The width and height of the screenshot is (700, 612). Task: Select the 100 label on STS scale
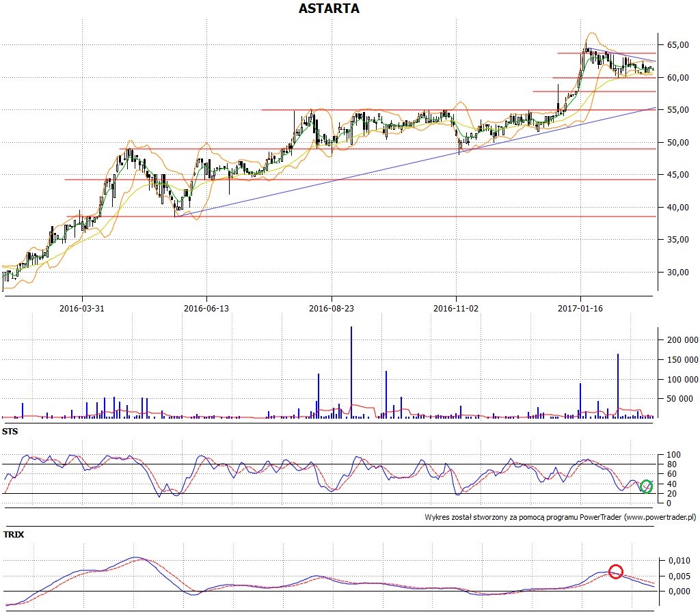point(673,455)
